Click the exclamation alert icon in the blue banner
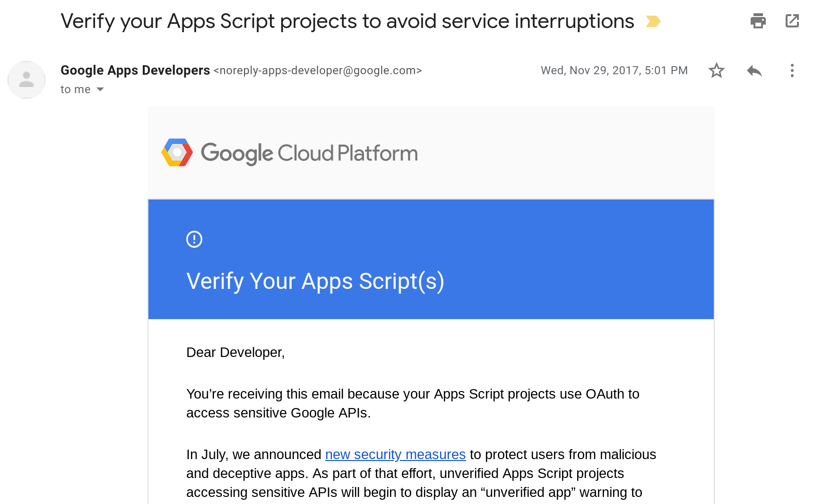This screenshot has width=814, height=504. [194, 239]
